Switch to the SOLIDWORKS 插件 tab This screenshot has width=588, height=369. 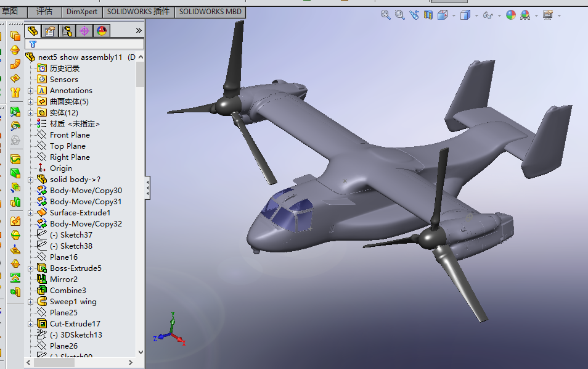(x=139, y=12)
